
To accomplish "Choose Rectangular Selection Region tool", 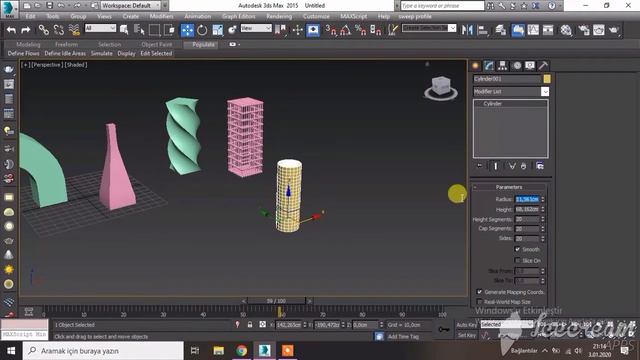I will 154,30.
